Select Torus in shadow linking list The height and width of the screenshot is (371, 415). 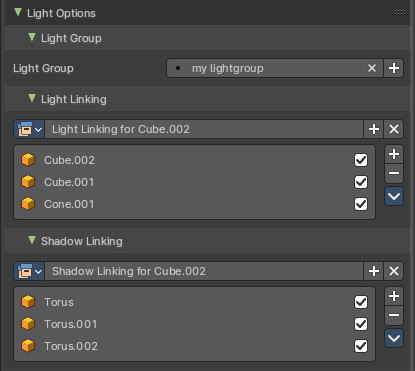click(x=194, y=302)
